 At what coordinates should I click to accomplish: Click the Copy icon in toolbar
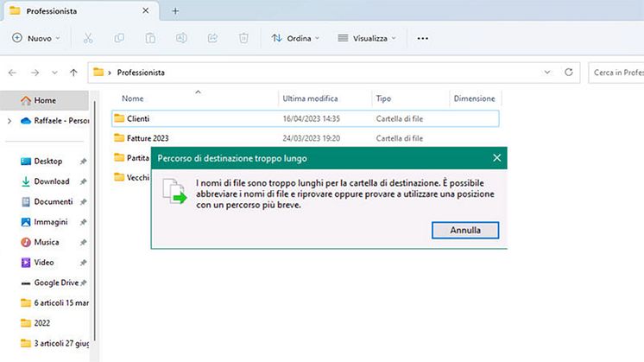(119, 38)
